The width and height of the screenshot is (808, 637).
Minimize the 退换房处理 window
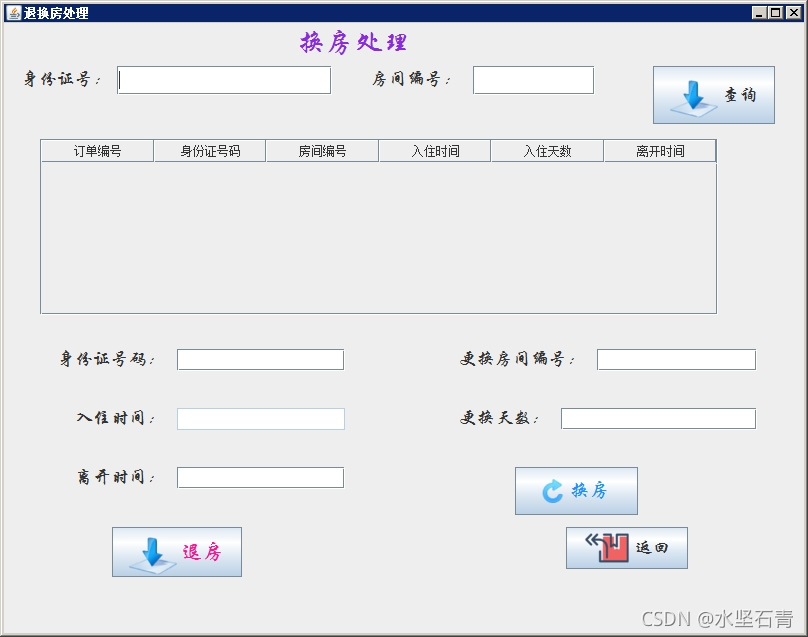[759, 12]
